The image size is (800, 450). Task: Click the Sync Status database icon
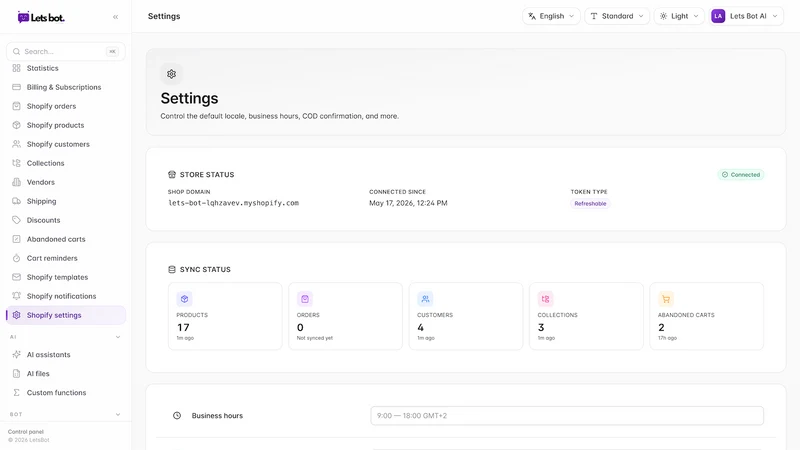pyautogui.click(x=172, y=269)
